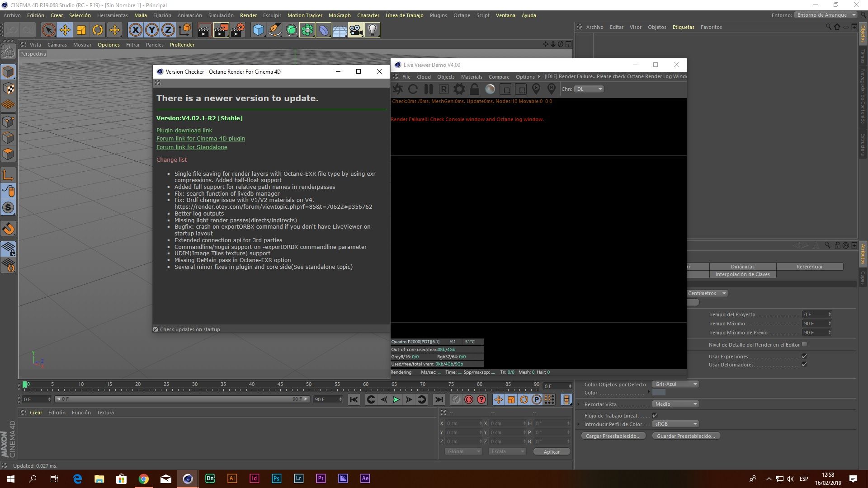Click the Live Selection tool
The width and height of the screenshot is (868, 488).
pos(48,30)
